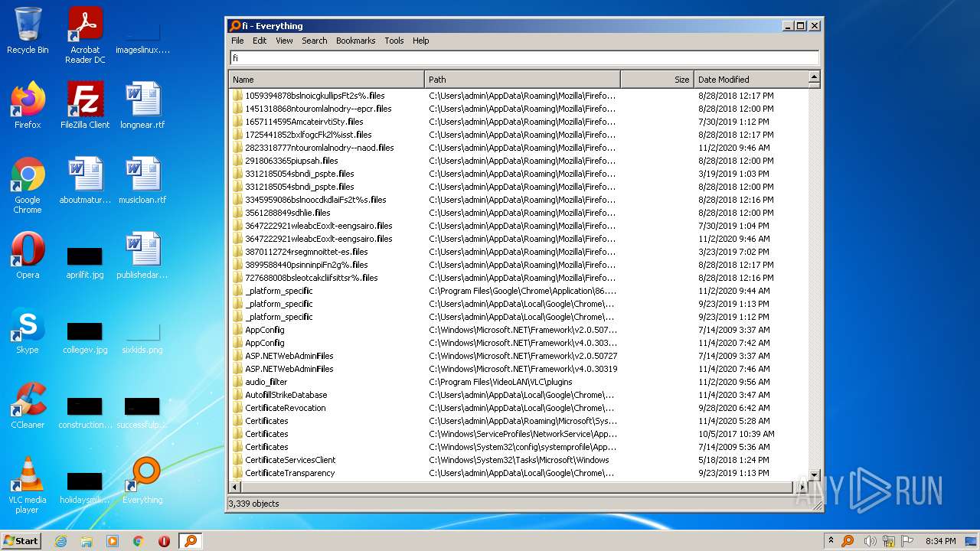
Task: Open the File menu
Action: (x=237, y=41)
